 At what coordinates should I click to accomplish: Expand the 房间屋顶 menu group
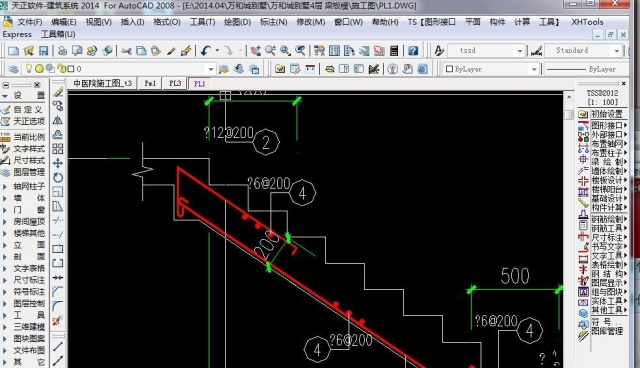(x=24, y=222)
